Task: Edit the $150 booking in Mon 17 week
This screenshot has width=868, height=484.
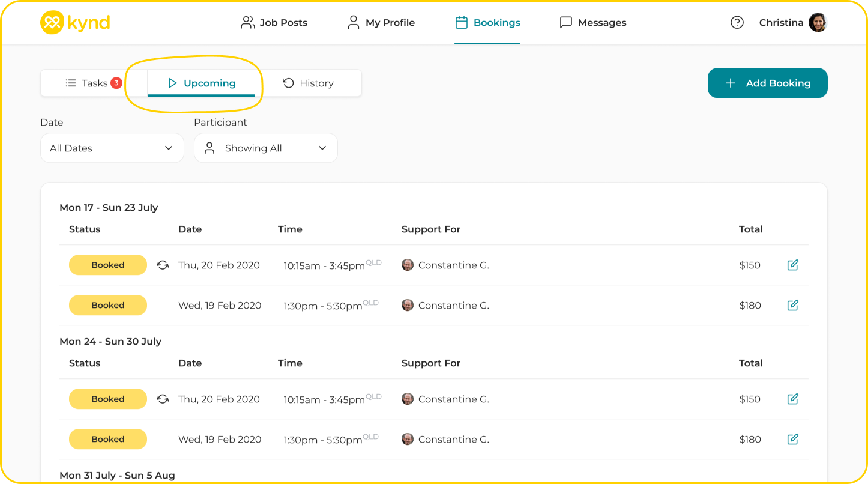Action: click(x=792, y=265)
